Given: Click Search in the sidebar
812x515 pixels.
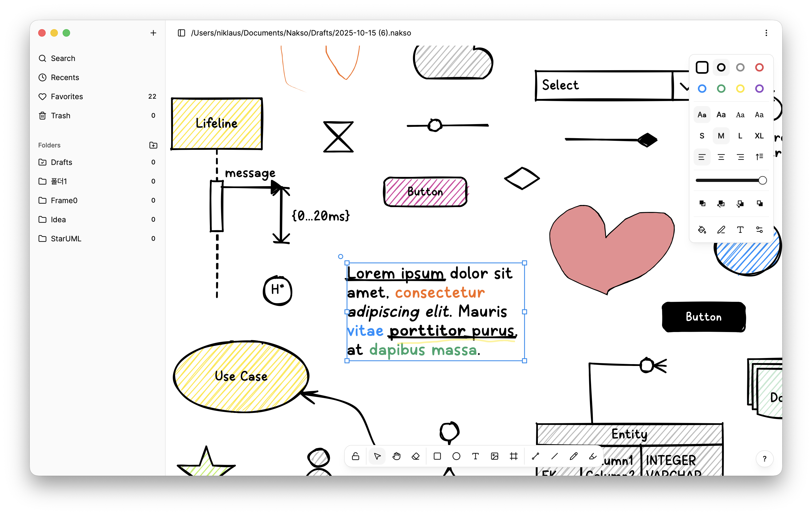Looking at the screenshot, I should pyautogui.click(x=63, y=58).
